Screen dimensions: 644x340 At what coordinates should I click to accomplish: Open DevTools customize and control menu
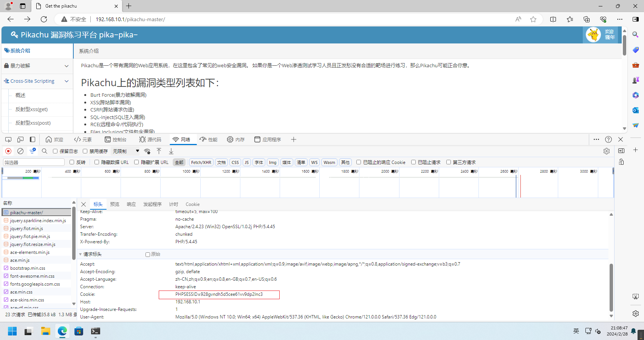click(596, 139)
